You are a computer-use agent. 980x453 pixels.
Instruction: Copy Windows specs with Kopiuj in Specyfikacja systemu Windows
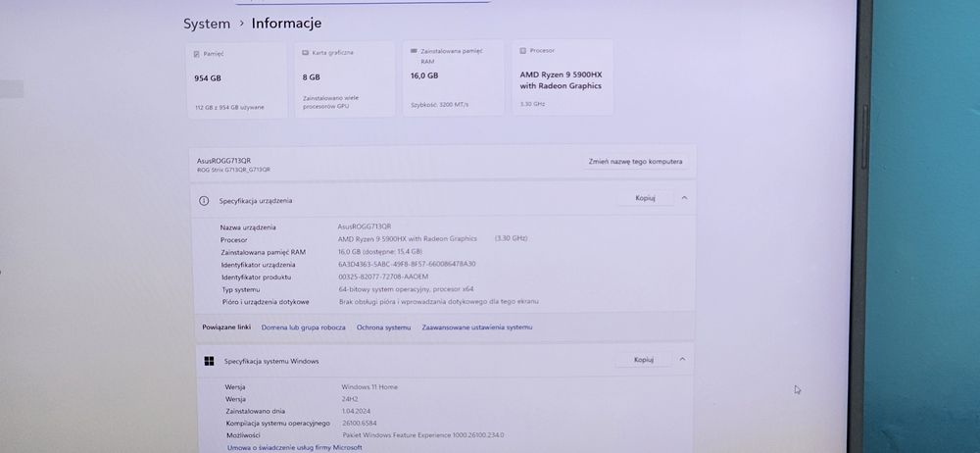coord(643,360)
